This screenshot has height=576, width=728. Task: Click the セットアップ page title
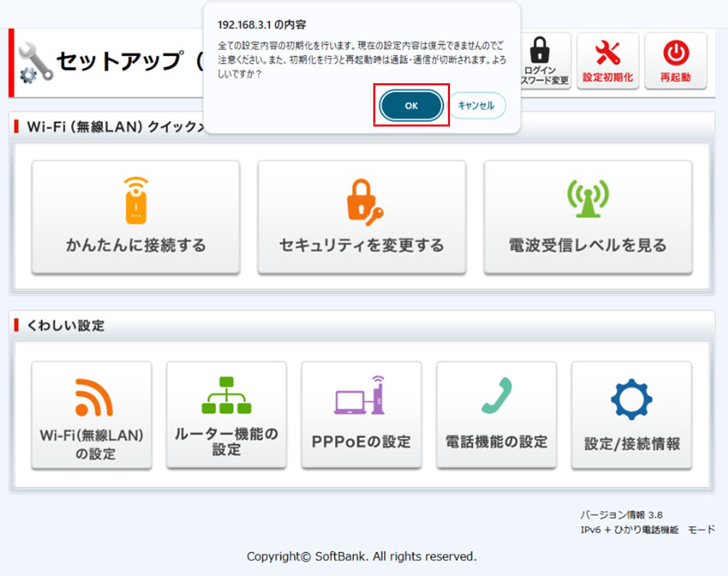tap(121, 62)
